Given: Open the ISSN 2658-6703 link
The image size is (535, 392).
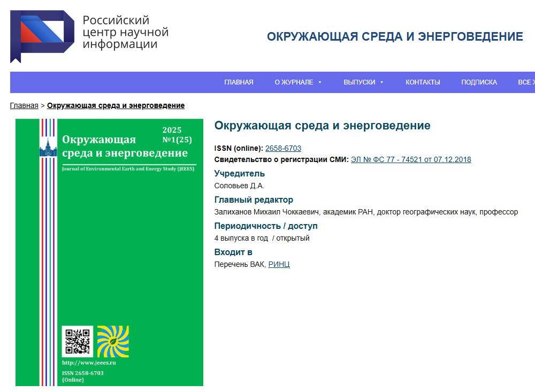Looking at the screenshot, I should 283,148.
